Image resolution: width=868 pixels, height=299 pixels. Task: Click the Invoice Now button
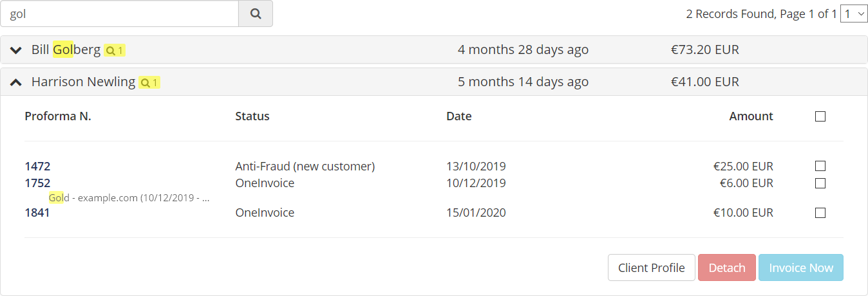(800, 267)
